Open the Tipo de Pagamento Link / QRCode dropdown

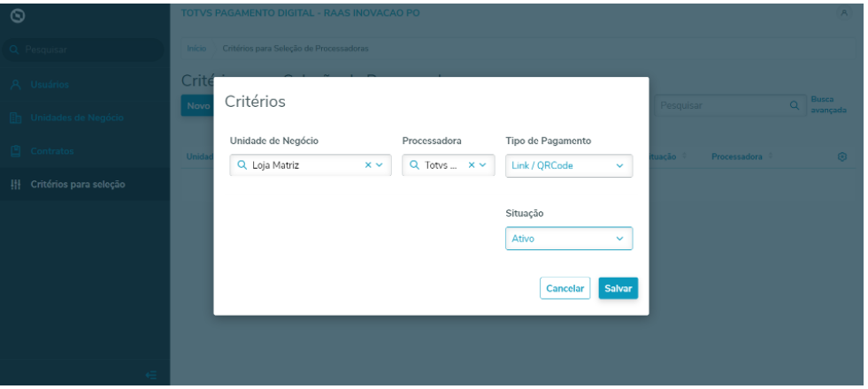(569, 165)
